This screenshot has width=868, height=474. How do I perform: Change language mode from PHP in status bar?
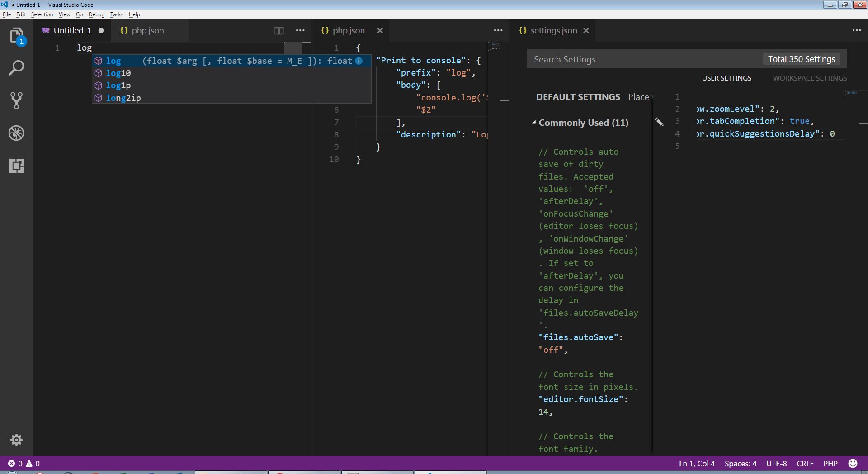[x=830, y=464]
